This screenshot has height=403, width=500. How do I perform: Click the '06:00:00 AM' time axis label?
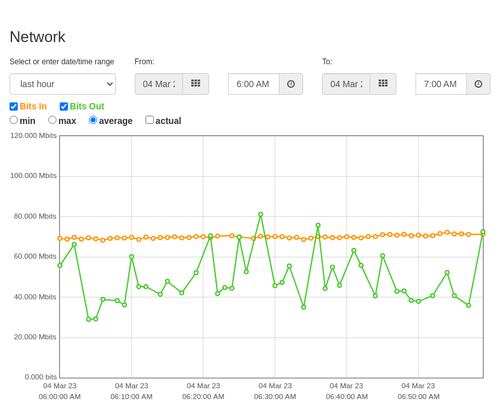[x=60, y=397]
